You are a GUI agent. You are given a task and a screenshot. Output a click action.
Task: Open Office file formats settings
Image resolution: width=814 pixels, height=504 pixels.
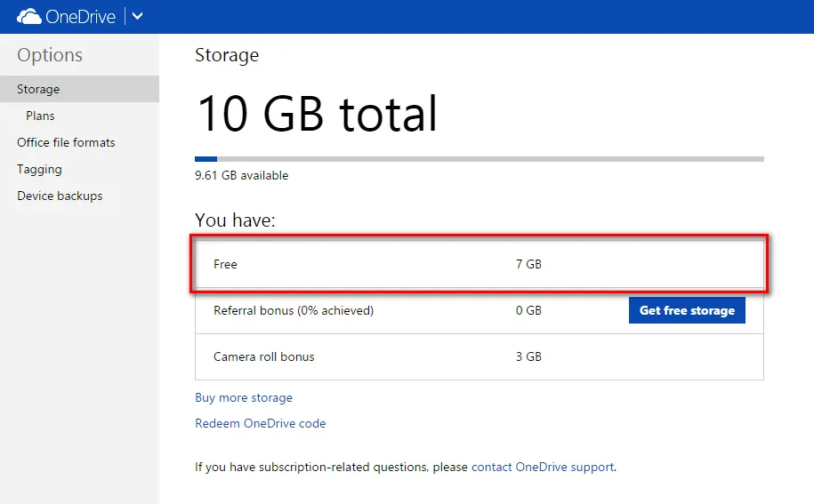coord(66,142)
